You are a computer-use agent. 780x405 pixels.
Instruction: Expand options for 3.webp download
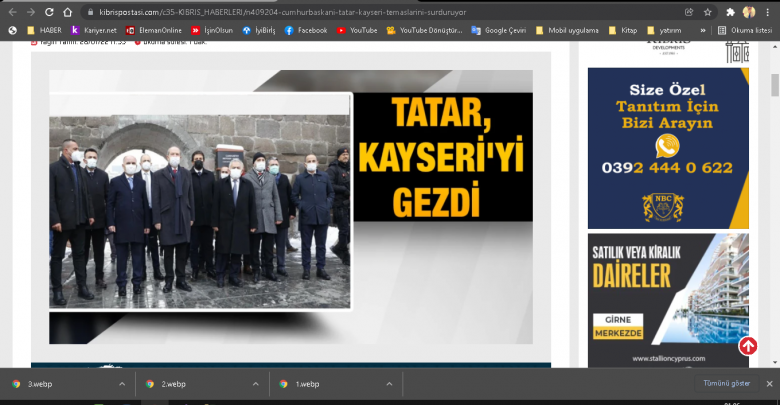tap(122, 383)
